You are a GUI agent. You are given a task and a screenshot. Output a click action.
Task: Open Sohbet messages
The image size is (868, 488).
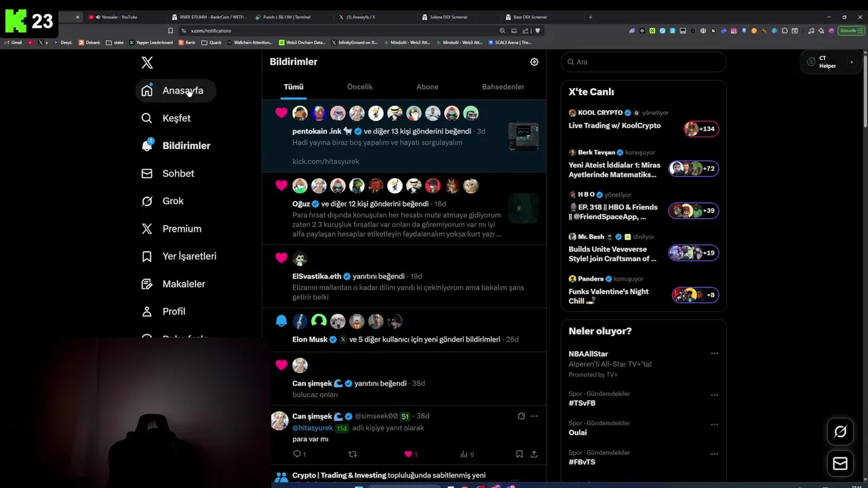(x=168, y=174)
